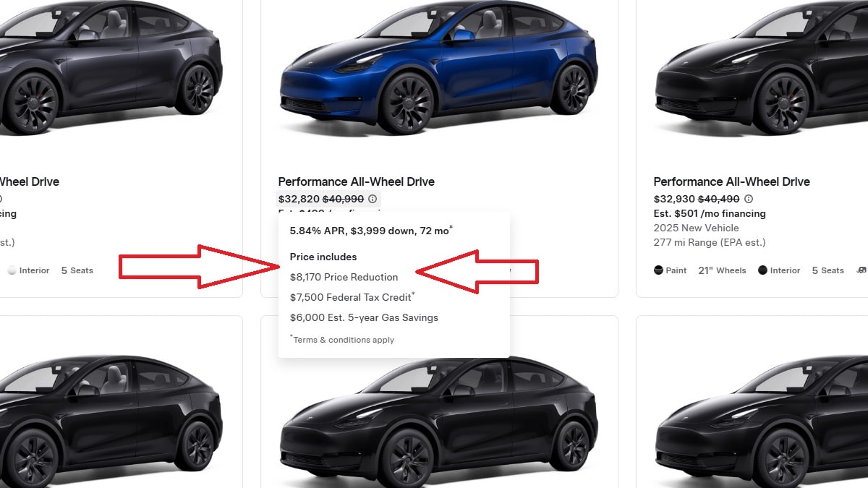This screenshot has height=488, width=868.
Task: Click info icon beside $40,490 price
Action: [x=749, y=199]
